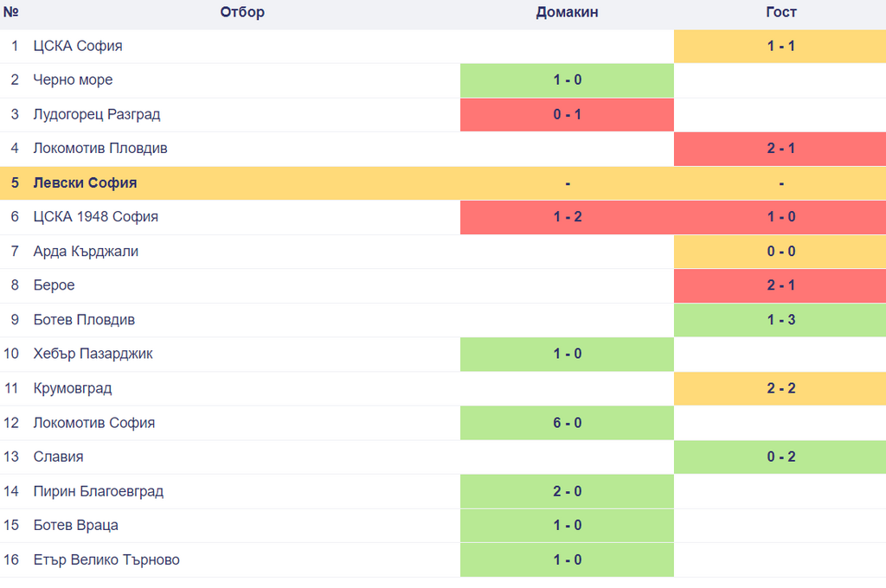Click the 1 - 3 away result for Ботев Пловдив
Viewport: 886px width, 588px height.
[780, 320]
